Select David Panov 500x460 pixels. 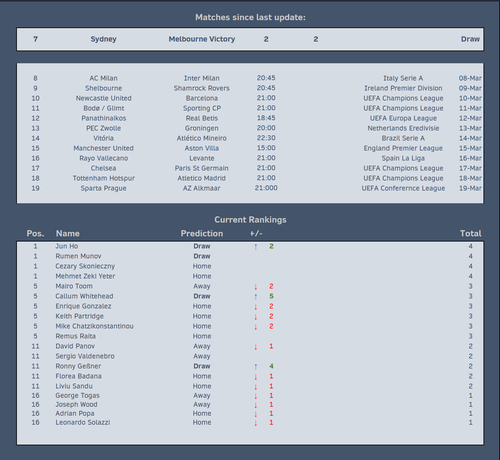(75, 346)
